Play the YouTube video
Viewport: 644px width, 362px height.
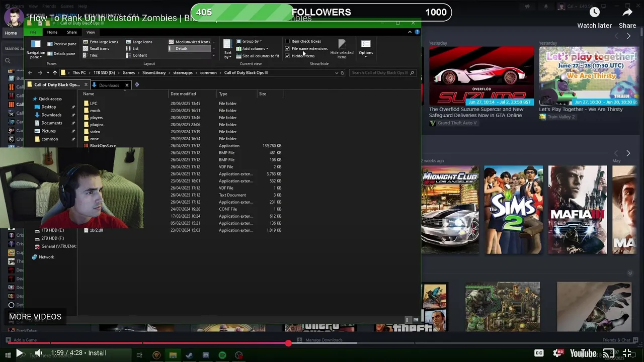click(x=19, y=353)
